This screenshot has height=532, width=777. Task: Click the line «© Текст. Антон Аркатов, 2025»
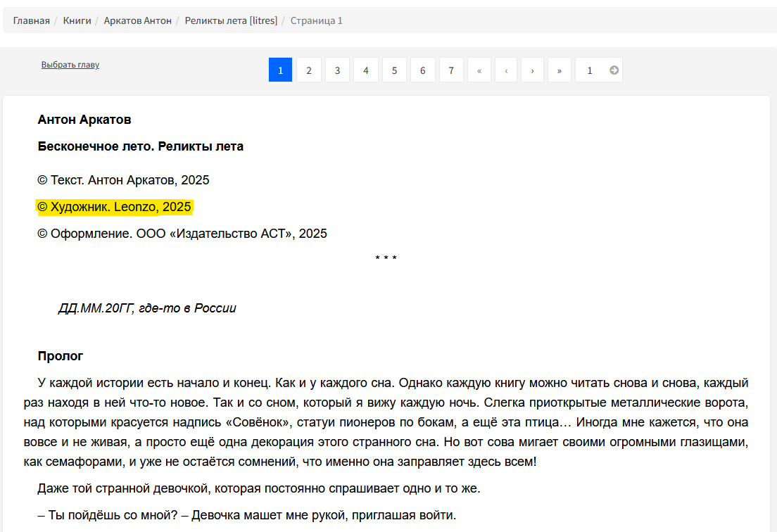coord(123,180)
